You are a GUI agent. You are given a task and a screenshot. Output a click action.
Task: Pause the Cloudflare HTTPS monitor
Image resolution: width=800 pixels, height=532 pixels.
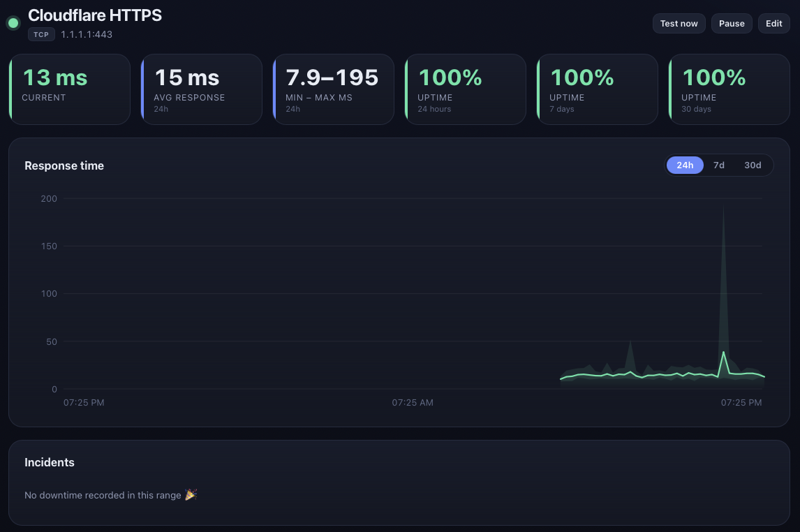(732, 24)
